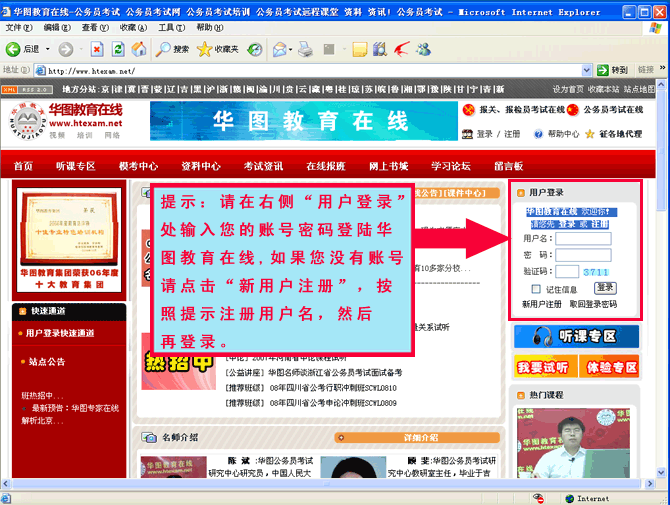670x505 pixels.
Task: Open the address bar dropdown arrow
Action: coord(586,70)
